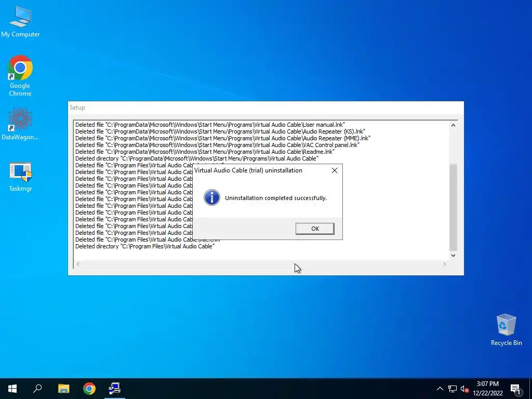Open the date and time clock
Image resolution: width=532 pixels, height=399 pixels.
click(x=487, y=389)
